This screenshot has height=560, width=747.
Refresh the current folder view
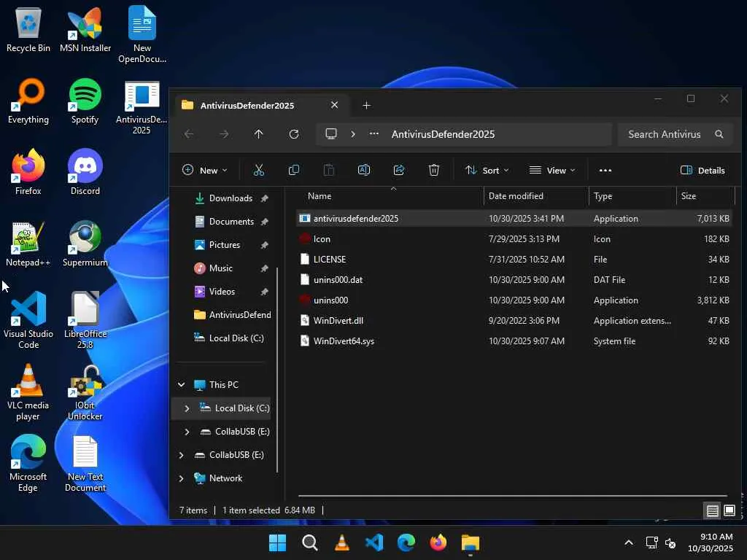click(294, 134)
